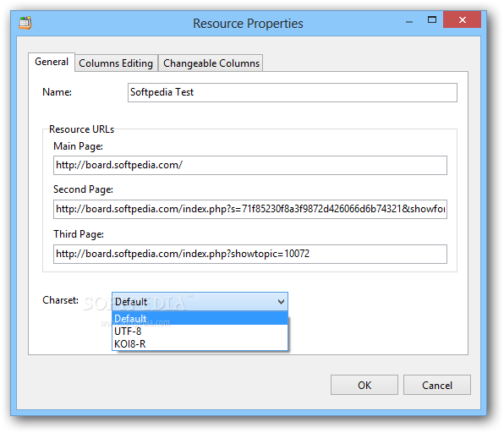Collapse the Charset dropdown combo box
Screen dimensions: 504x433
click(200, 302)
